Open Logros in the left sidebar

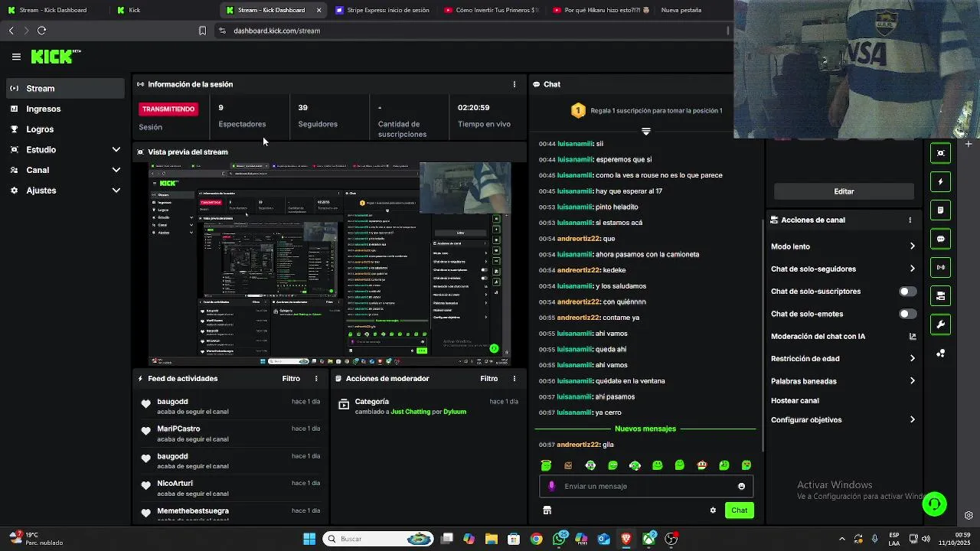65,129
